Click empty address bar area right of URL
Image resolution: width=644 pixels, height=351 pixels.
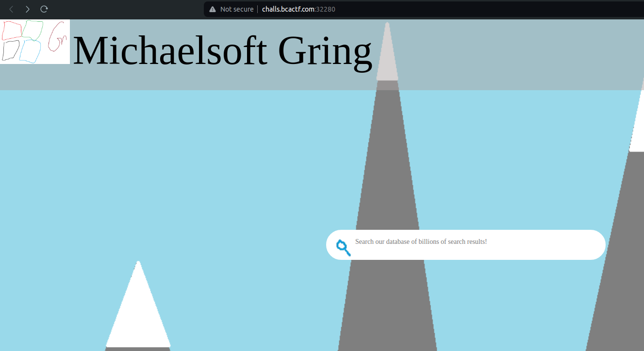click(x=485, y=9)
